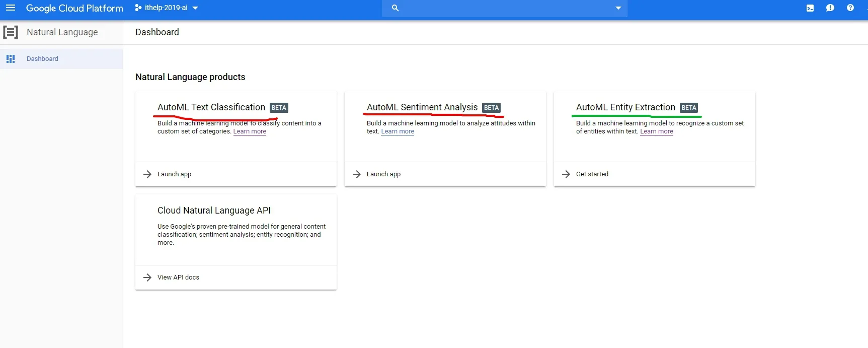Open the help question mark icon
868x348 pixels.
pyautogui.click(x=850, y=8)
